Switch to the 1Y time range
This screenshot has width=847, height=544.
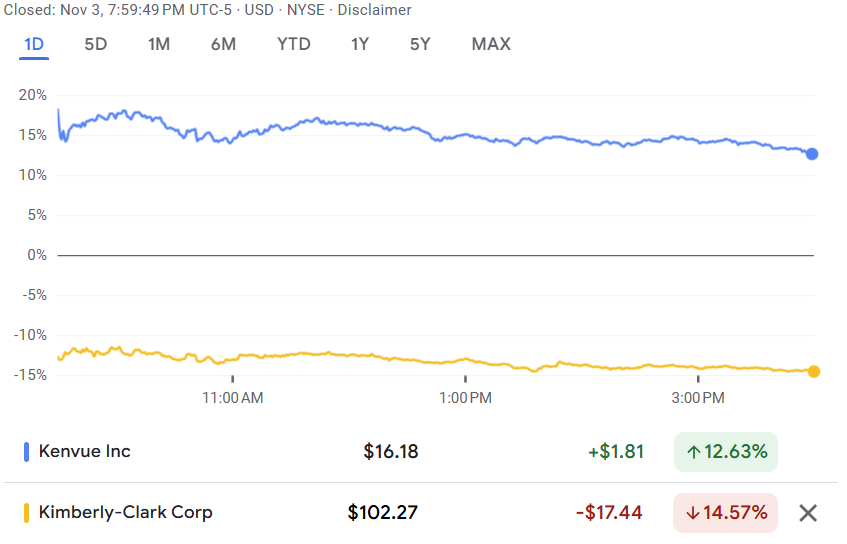(360, 44)
